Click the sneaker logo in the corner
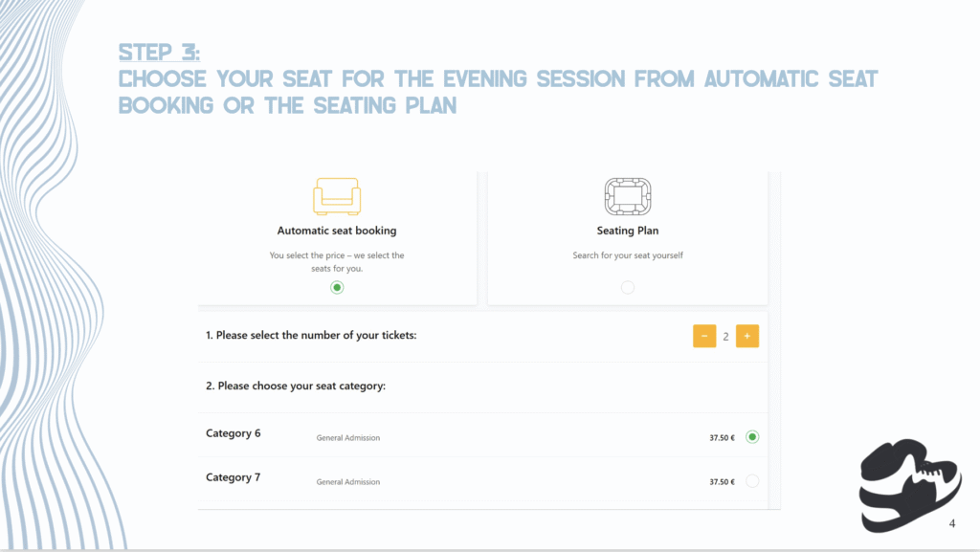The height and width of the screenshot is (552, 980). click(x=909, y=485)
